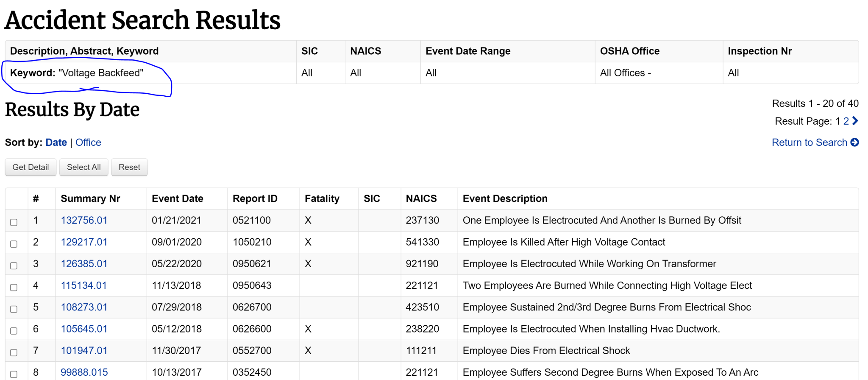Image resolution: width=868 pixels, height=380 pixels.
Task: Open summary number 132756.01
Action: [x=84, y=221]
